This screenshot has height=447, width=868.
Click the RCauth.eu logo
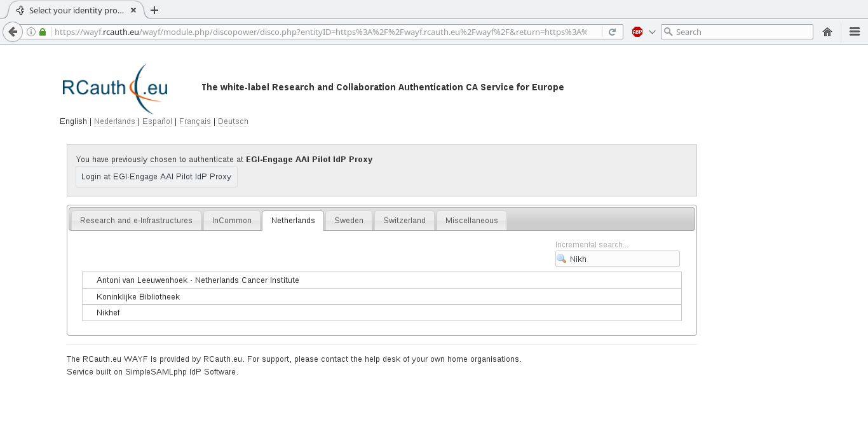115,88
